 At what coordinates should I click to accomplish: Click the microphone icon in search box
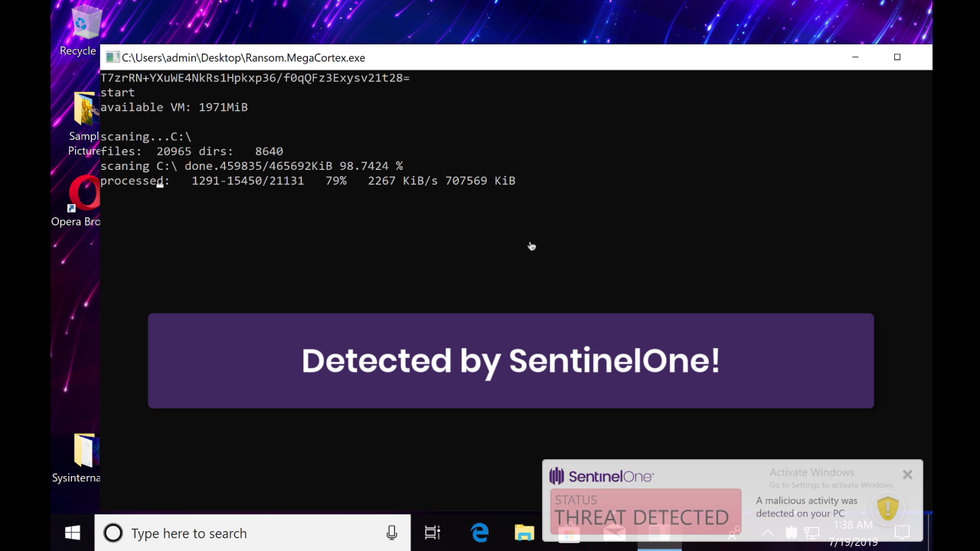pyautogui.click(x=391, y=533)
